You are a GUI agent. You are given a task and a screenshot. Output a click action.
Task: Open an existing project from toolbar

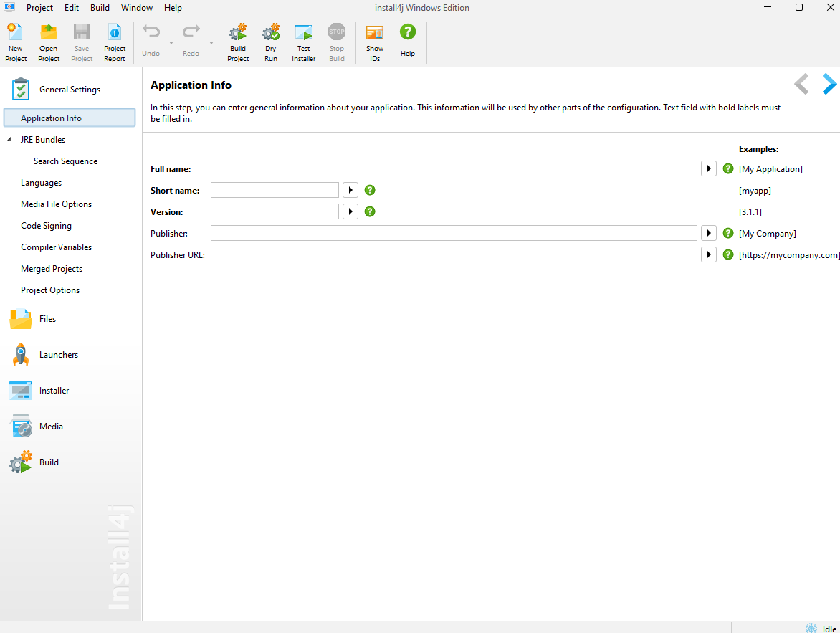pyautogui.click(x=49, y=42)
